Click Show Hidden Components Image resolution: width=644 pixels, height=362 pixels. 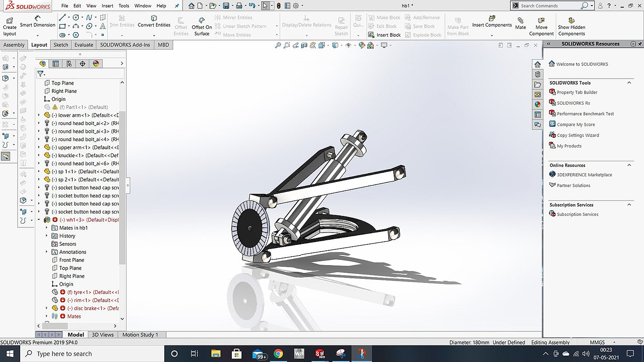[x=571, y=27]
